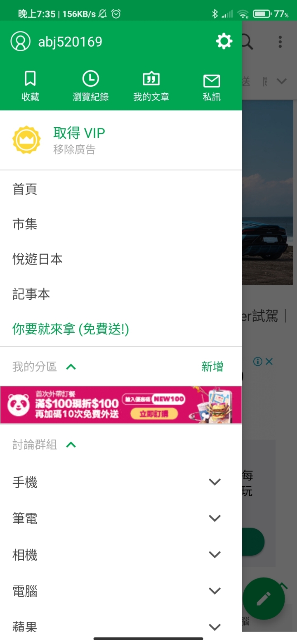
Task: Go to 首頁 menu item
Action: point(121,189)
